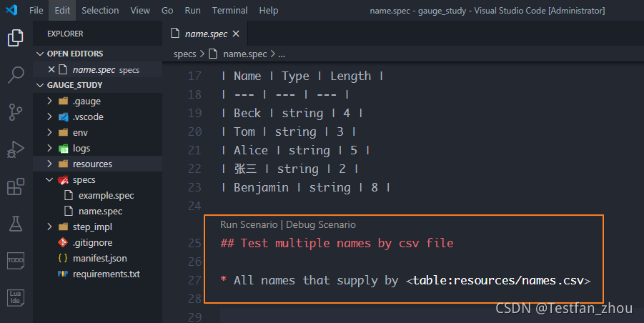The width and height of the screenshot is (644, 323).
Task: Collapse the Open Editors section
Action: pos(40,54)
